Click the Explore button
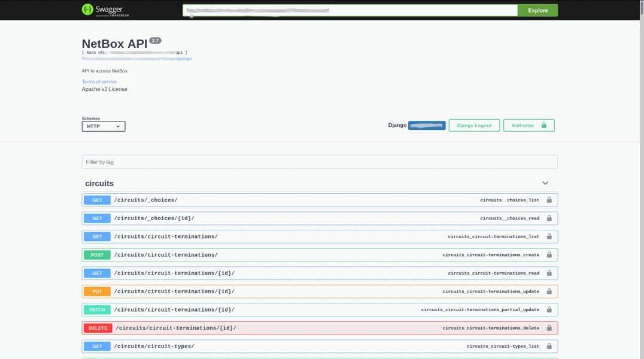Image resolution: width=644 pixels, height=359 pixels. click(x=537, y=10)
